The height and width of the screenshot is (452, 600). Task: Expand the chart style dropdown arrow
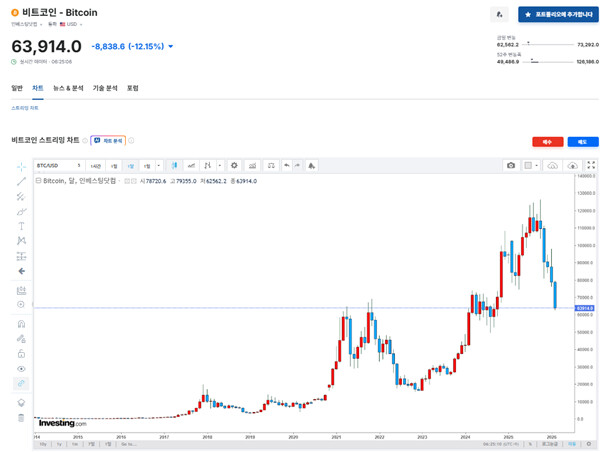[220, 166]
